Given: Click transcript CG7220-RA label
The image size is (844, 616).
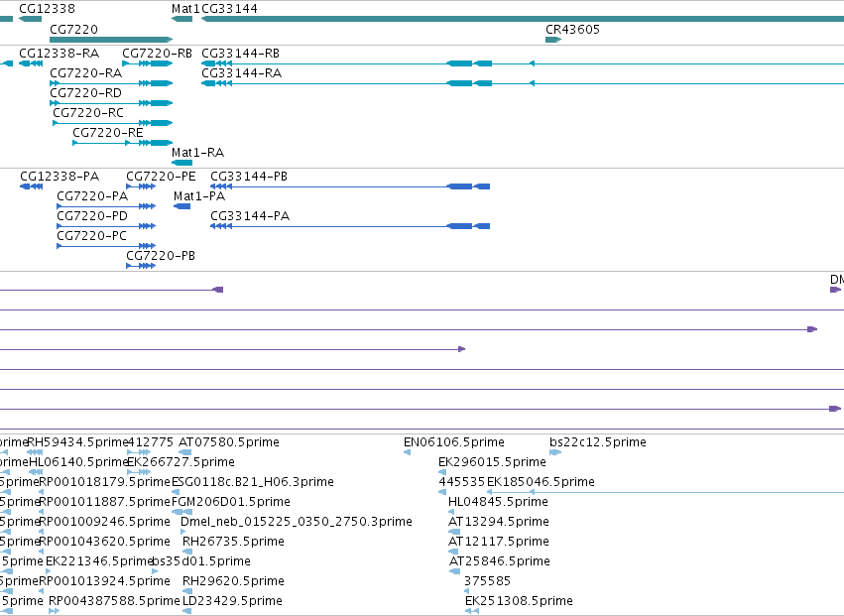Looking at the screenshot, I should (85, 73).
